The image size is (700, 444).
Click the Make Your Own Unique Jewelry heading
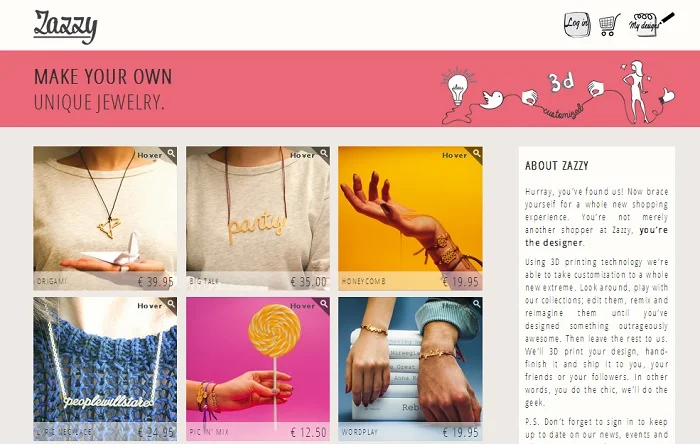103,89
